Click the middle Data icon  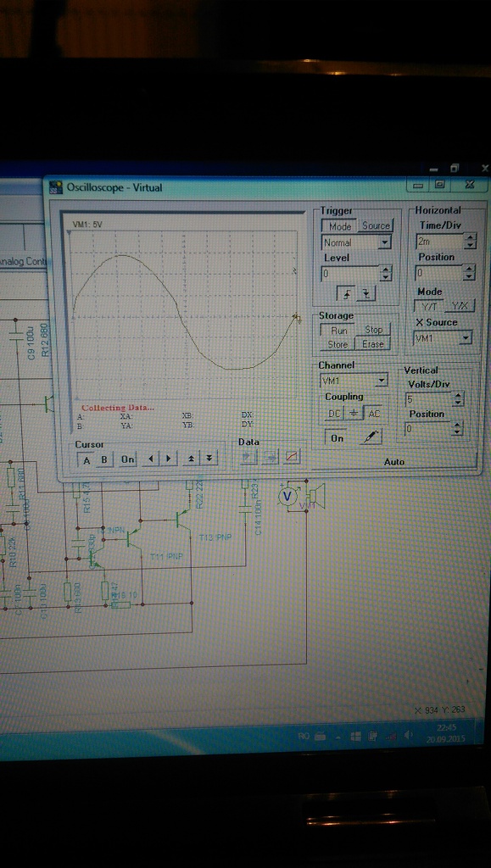click(x=271, y=457)
